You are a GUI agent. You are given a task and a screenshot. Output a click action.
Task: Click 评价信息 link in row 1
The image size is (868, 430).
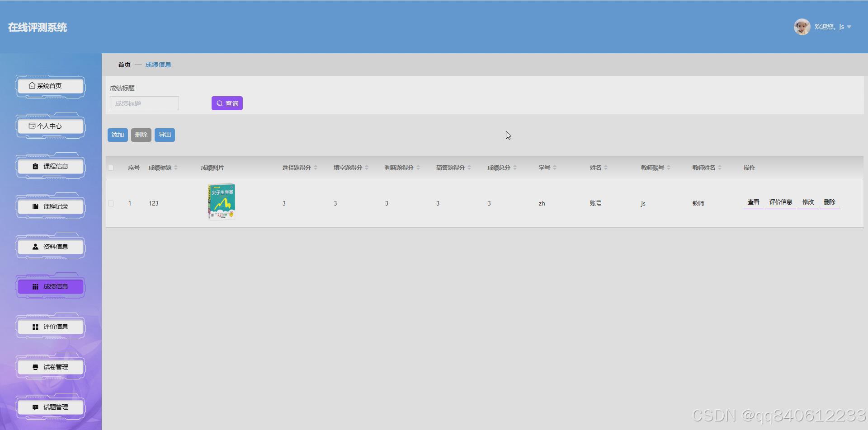pos(780,202)
